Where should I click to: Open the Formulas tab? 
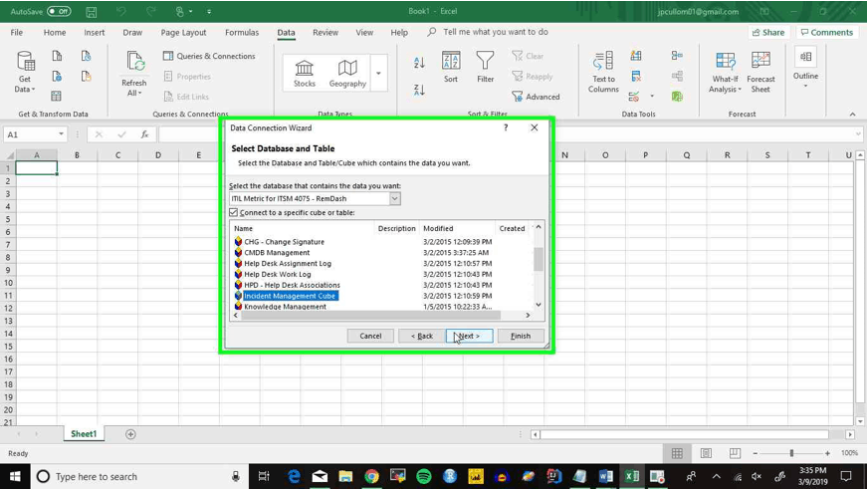pyautogui.click(x=242, y=33)
